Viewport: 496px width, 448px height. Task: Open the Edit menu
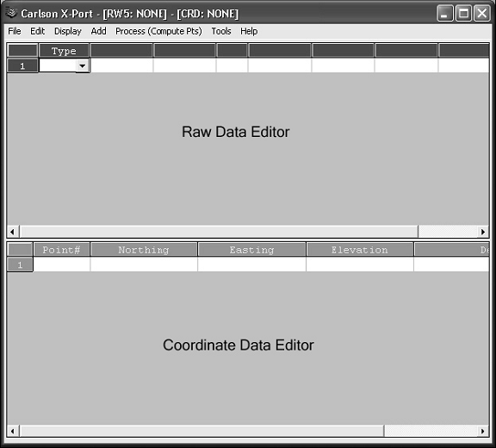pyautogui.click(x=37, y=31)
